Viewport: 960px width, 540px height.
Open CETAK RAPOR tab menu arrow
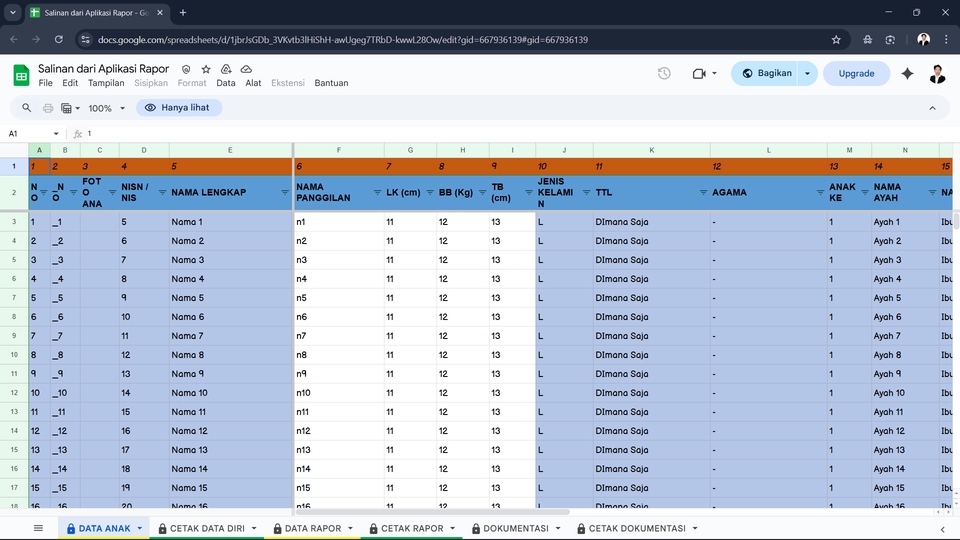click(x=452, y=528)
